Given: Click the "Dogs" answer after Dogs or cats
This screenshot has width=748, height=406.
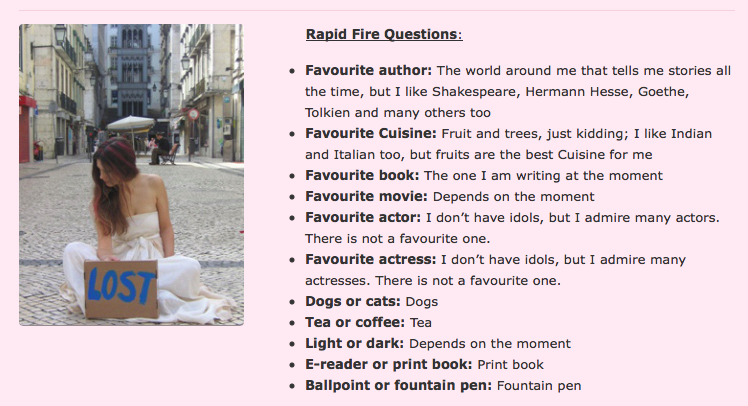Looking at the screenshot, I should [x=421, y=301].
